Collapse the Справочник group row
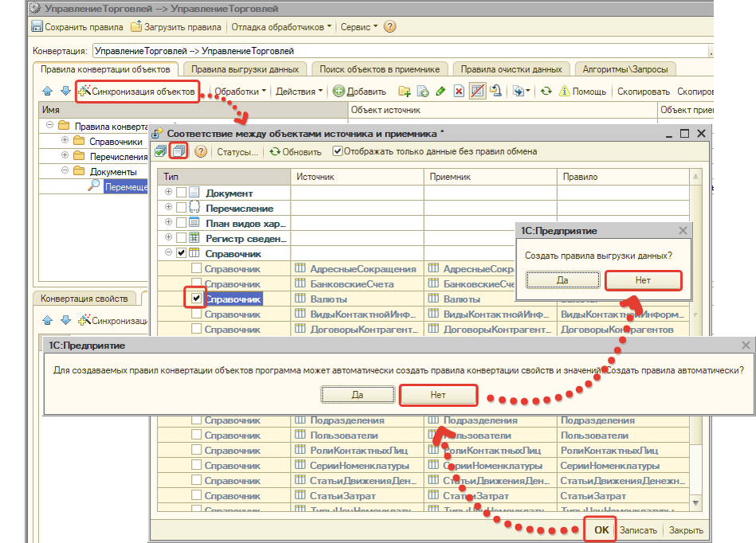The width and height of the screenshot is (756, 543). [x=168, y=252]
